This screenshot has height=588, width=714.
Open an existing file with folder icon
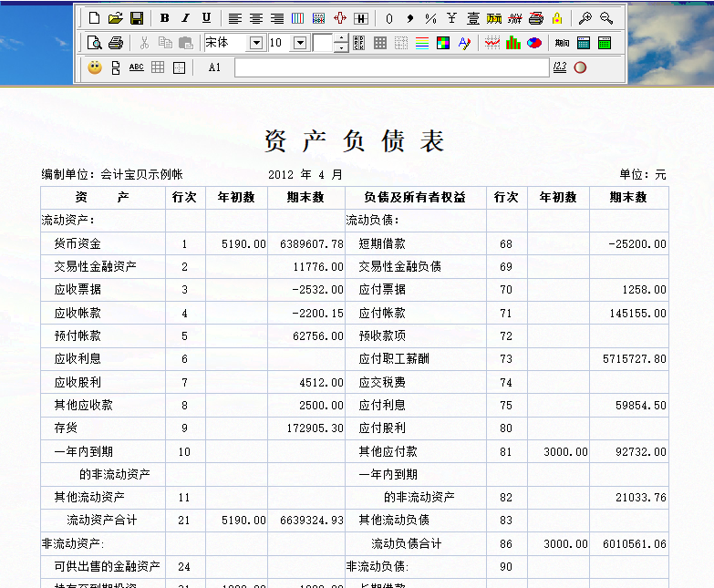coord(116,18)
